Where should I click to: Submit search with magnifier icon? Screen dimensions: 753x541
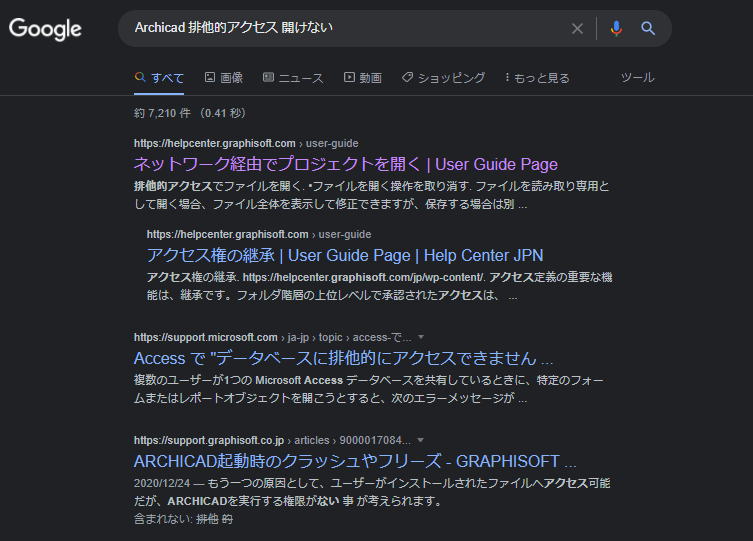648,29
